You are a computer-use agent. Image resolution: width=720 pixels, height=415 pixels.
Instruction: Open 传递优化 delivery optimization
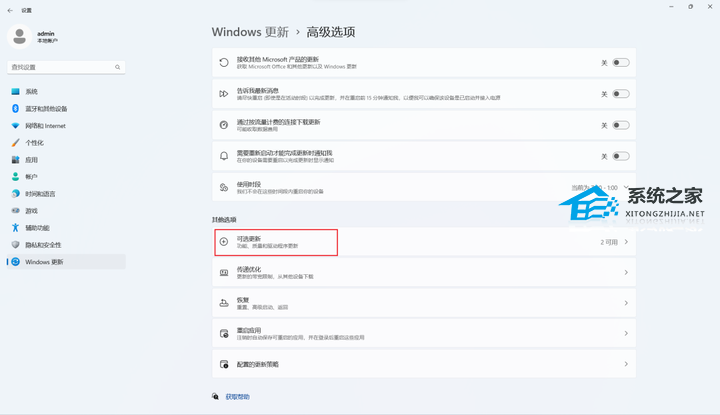click(x=424, y=273)
